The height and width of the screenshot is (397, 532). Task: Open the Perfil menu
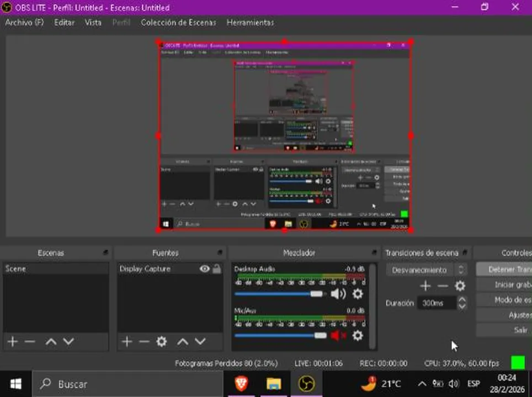click(121, 23)
